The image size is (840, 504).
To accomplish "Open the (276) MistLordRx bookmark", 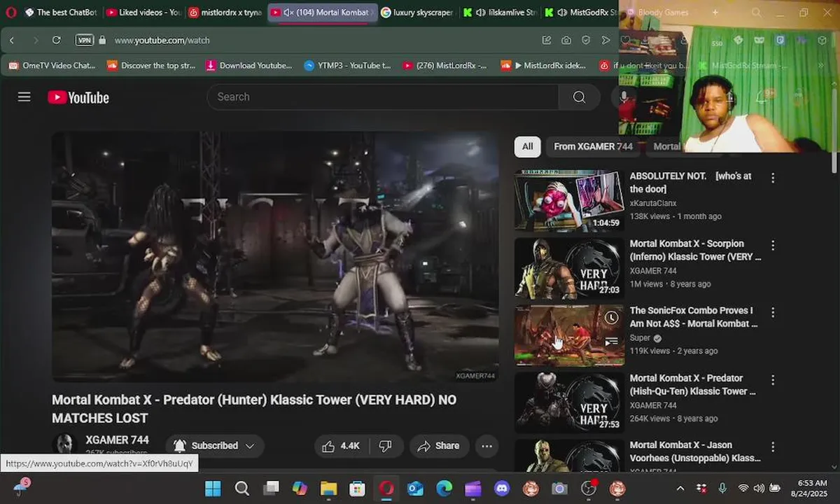I will [445, 65].
